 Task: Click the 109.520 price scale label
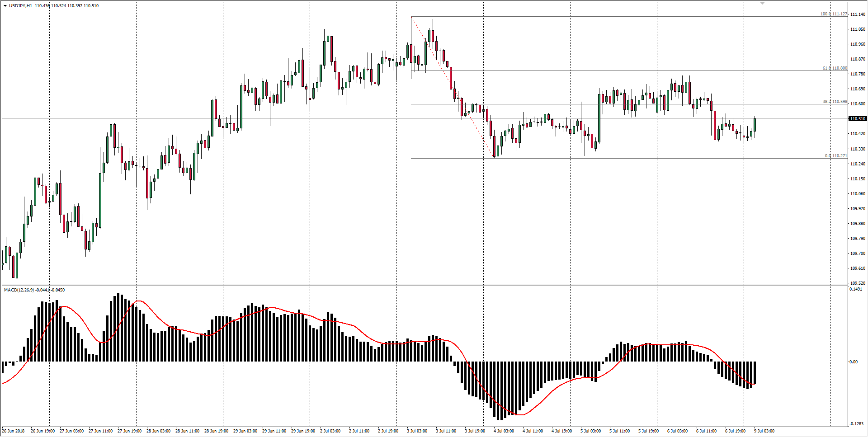(x=858, y=283)
